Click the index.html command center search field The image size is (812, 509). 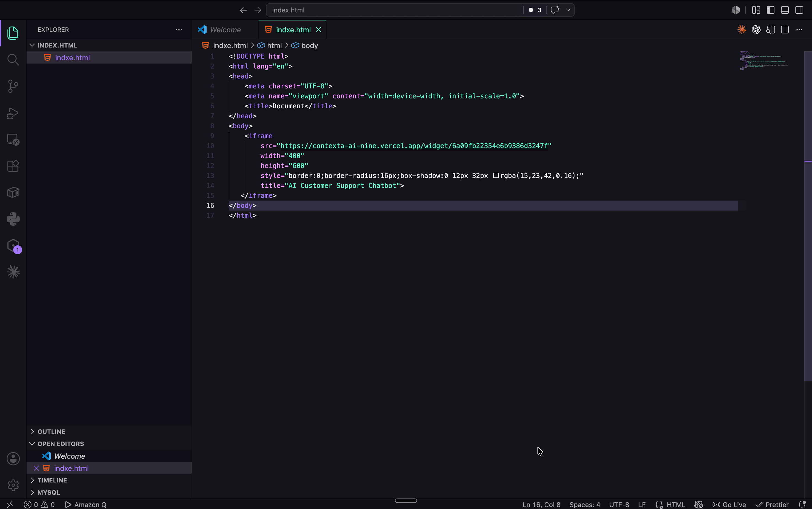click(x=394, y=10)
